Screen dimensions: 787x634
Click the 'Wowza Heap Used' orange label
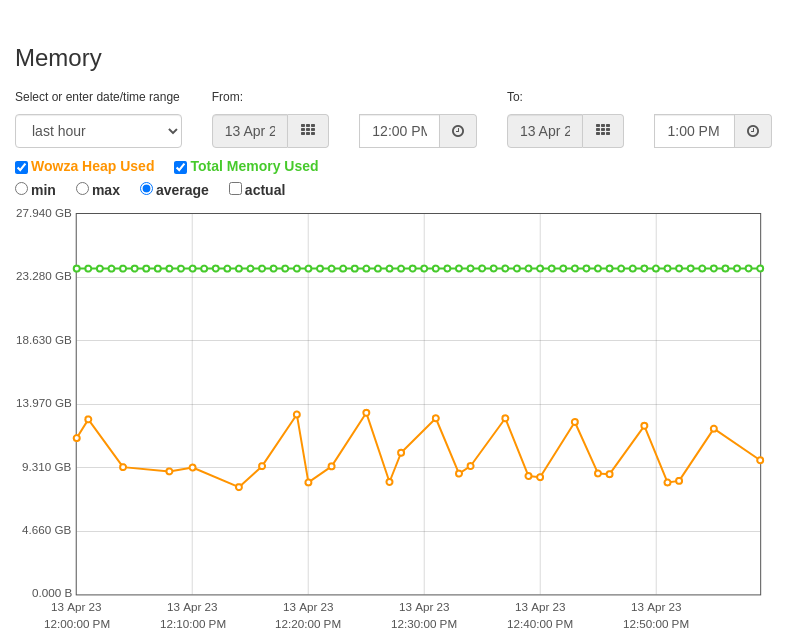pos(92,166)
